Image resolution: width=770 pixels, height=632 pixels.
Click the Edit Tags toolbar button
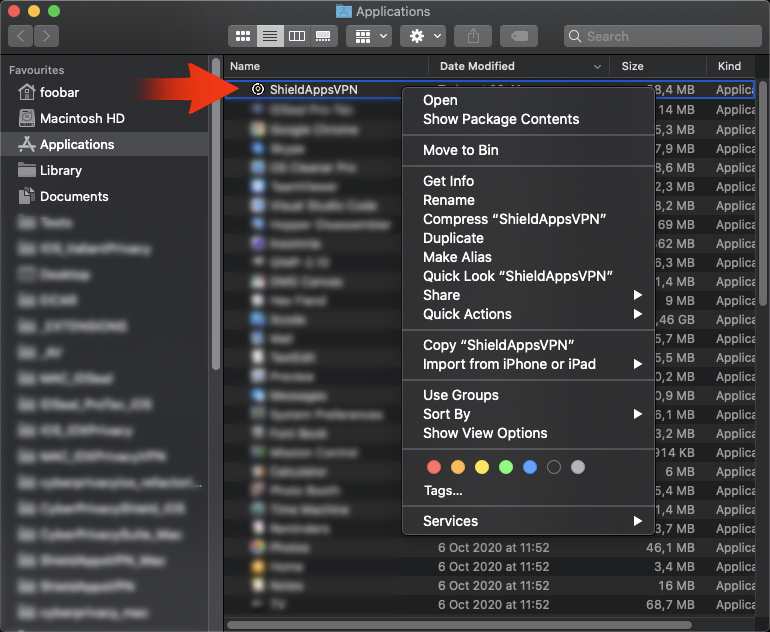click(519, 36)
